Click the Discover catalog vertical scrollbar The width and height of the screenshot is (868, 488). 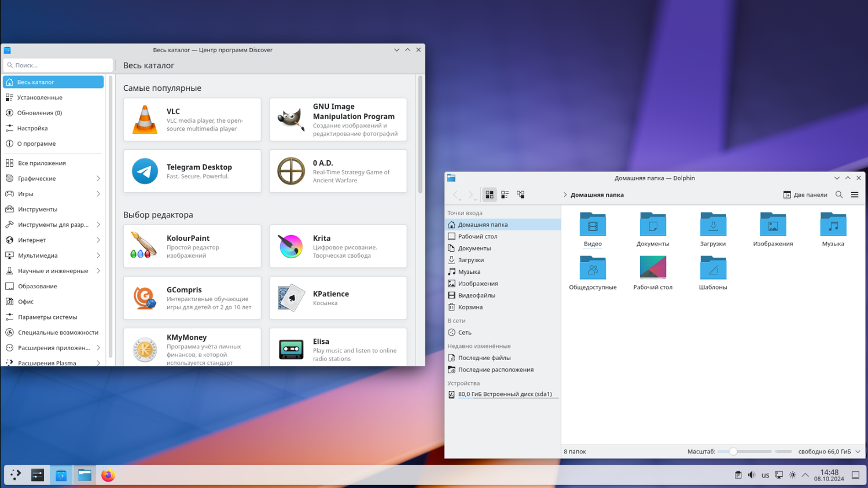pyautogui.click(x=420, y=135)
